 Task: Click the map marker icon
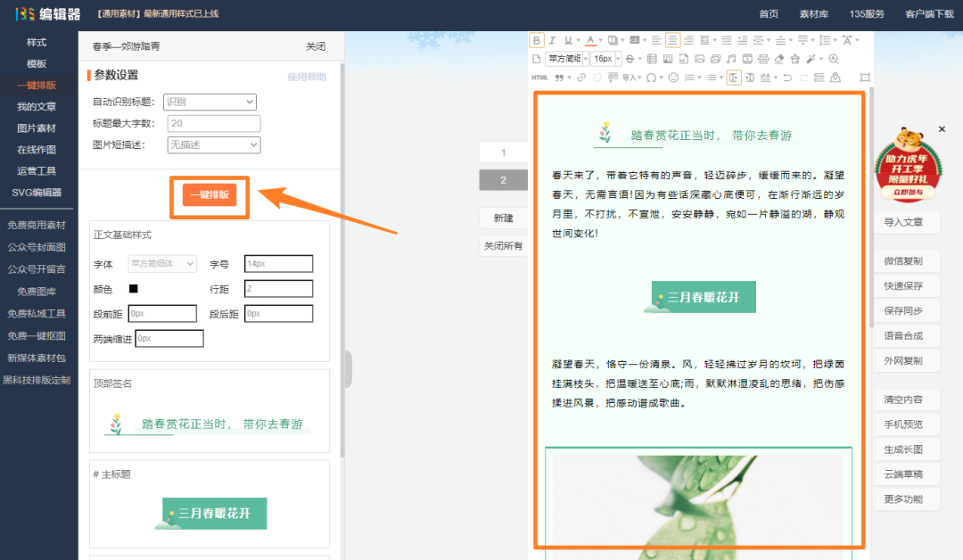point(835,78)
